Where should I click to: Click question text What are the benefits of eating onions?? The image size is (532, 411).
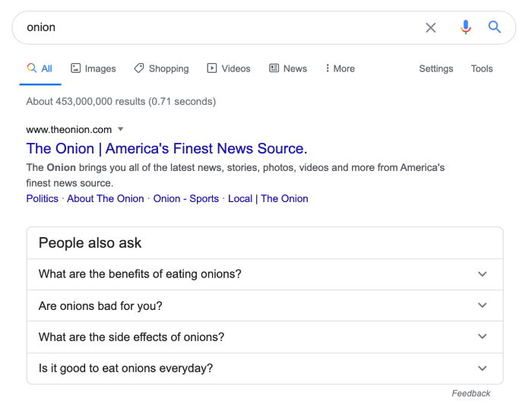tap(140, 274)
